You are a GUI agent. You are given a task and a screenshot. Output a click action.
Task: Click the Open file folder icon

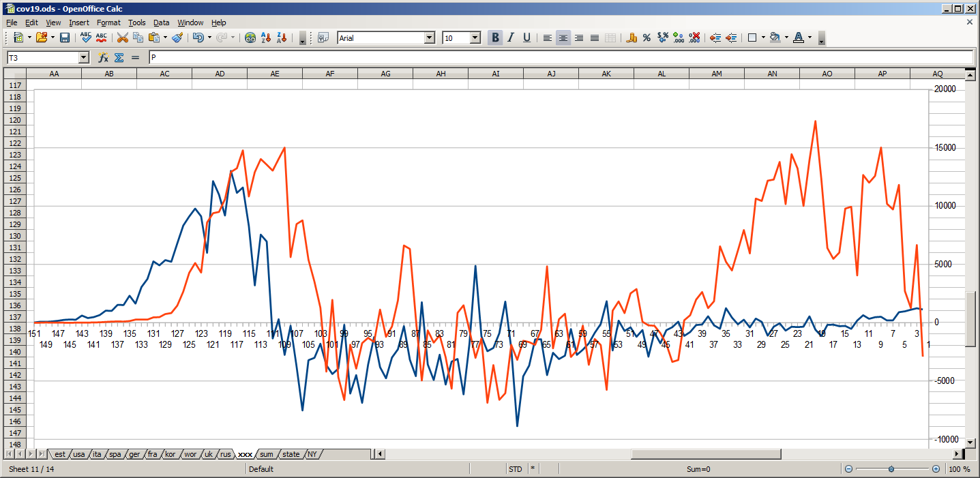(41, 38)
